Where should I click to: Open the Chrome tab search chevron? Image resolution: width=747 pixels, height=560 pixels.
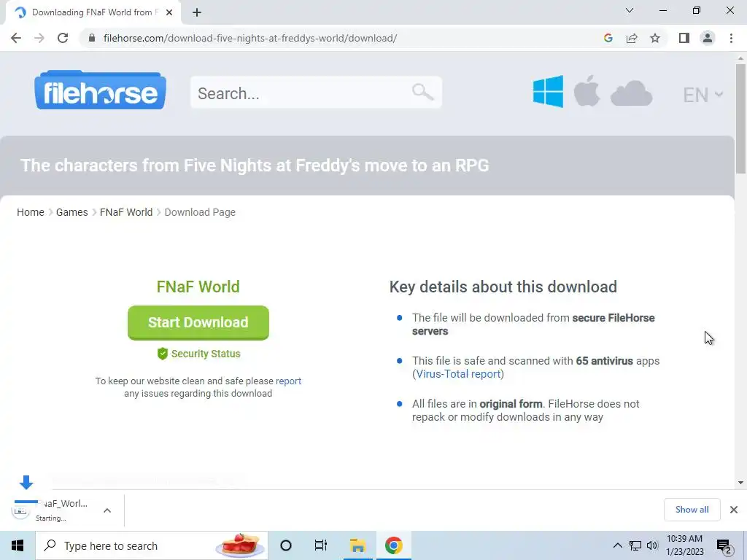coord(630,10)
